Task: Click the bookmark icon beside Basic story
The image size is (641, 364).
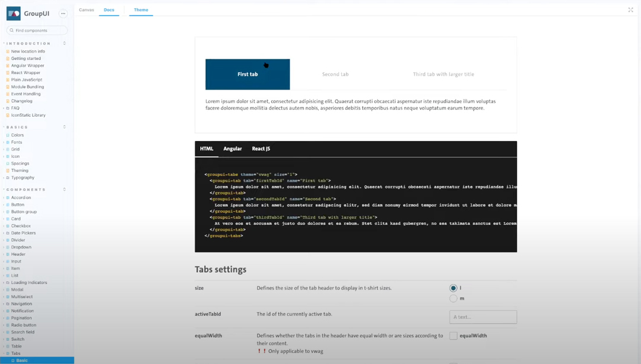Action: pos(12,360)
